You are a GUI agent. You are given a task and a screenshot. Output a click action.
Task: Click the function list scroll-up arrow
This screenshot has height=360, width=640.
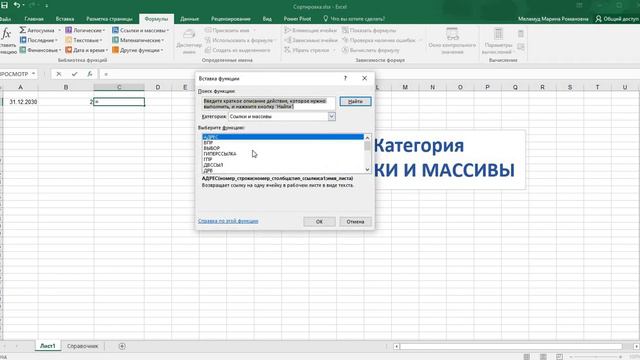coord(367,138)
